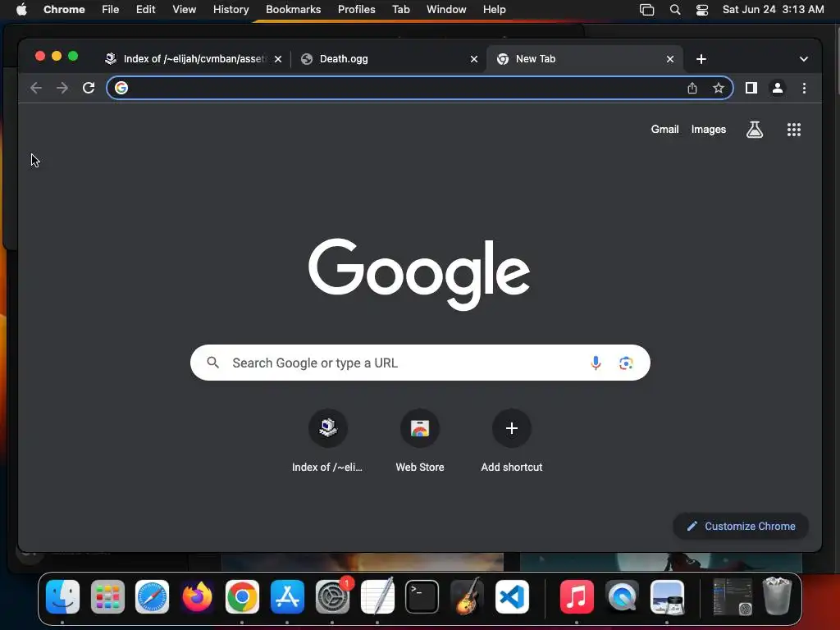Switch to the Index of /~elijah/cvmban tab

(x=193, y=59)
